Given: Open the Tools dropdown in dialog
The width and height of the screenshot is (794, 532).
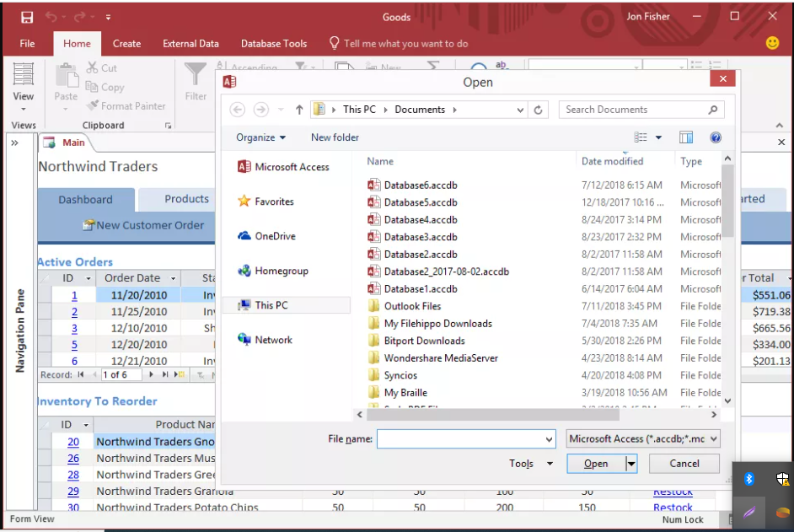Looking at the screenshot, I should [531, 464].
